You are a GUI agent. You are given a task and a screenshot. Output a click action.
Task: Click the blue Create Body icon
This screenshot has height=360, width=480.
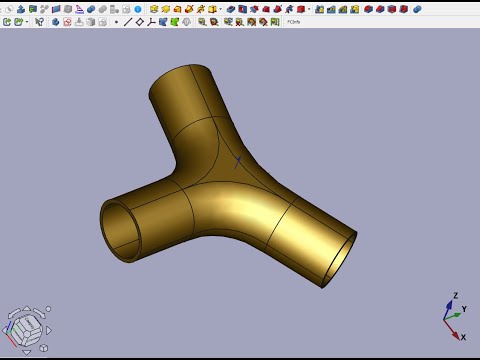click(x=21, y=9)
